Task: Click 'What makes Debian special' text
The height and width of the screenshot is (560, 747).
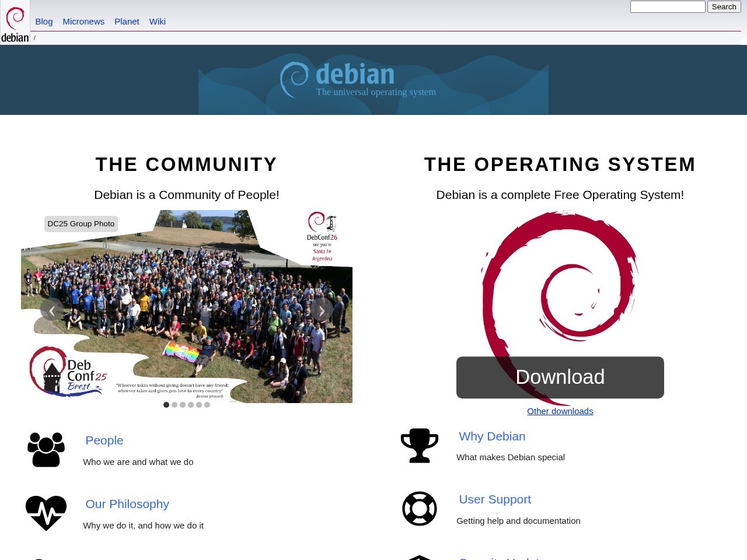Action: click(511, 457)
